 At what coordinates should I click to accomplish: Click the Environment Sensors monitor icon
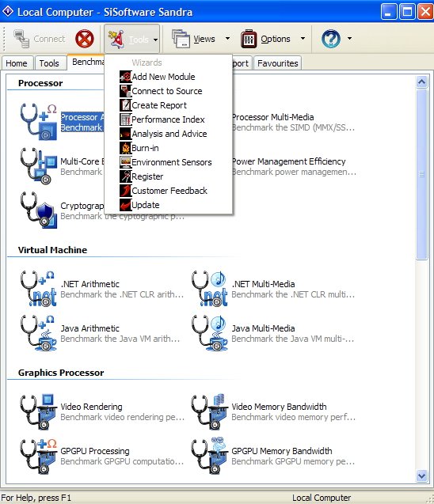coord(125,162)
